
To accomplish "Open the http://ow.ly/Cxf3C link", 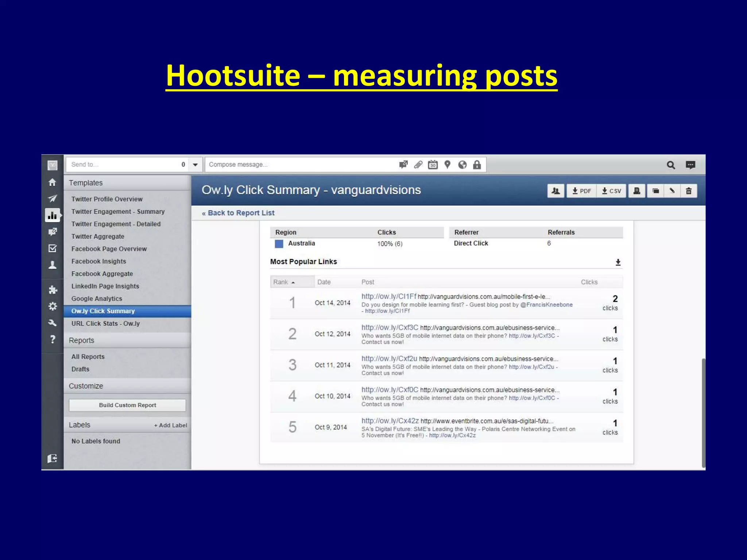I will click(390, 327).
